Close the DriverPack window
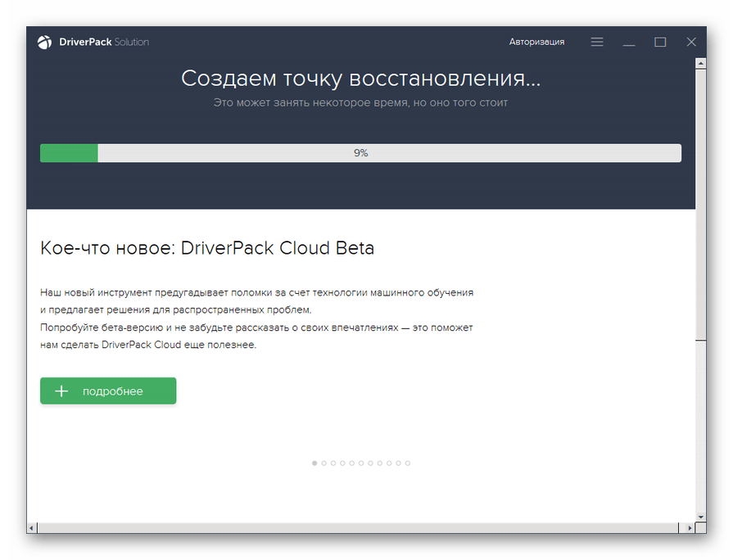Image resolution: width=733 pixels, height=560 pixels. point(691,42)
